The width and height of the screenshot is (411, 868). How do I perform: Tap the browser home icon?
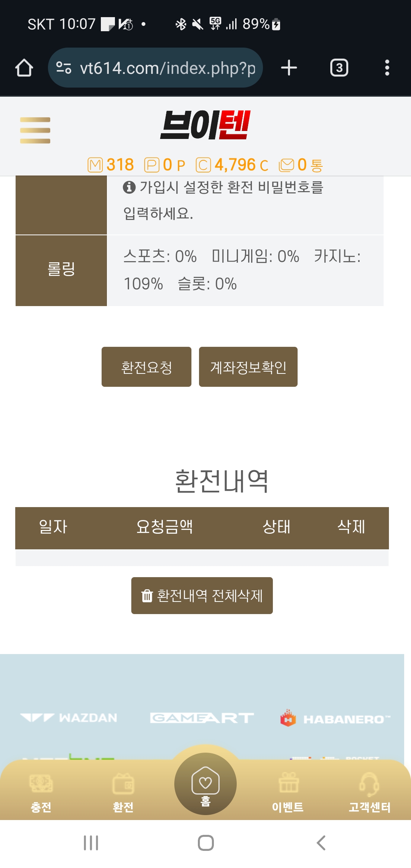[x=24, y=68]
